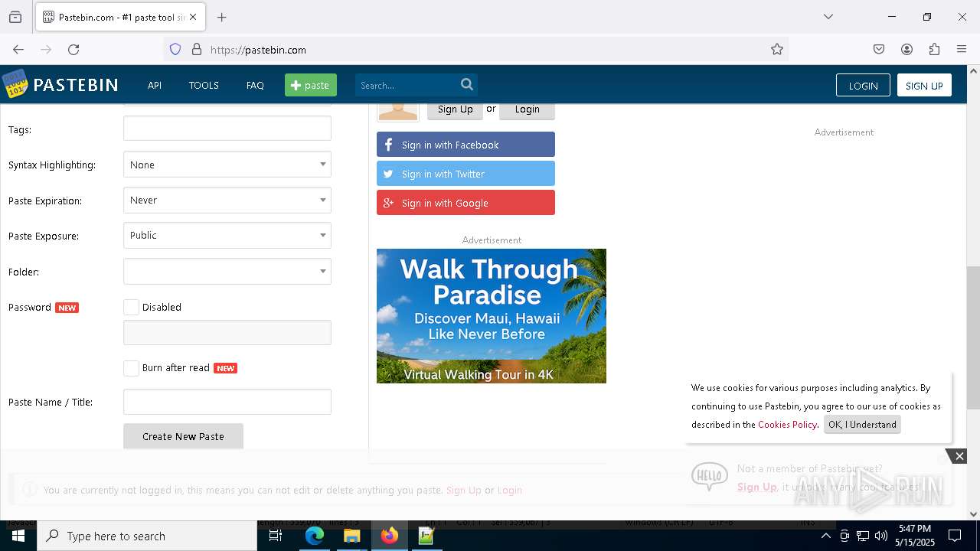Click the taskbar clock showing 5:47 PM
Viewport: 980px width, 551px height.
[x=914, y=536]
